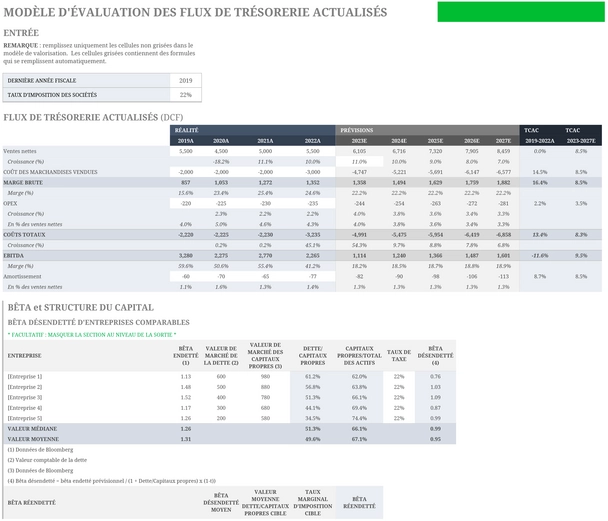Click DETTE/CAPITAUX PROPRES header in comparables table
The width and height of the screenshot is (608, 521).
pos(313,356)
